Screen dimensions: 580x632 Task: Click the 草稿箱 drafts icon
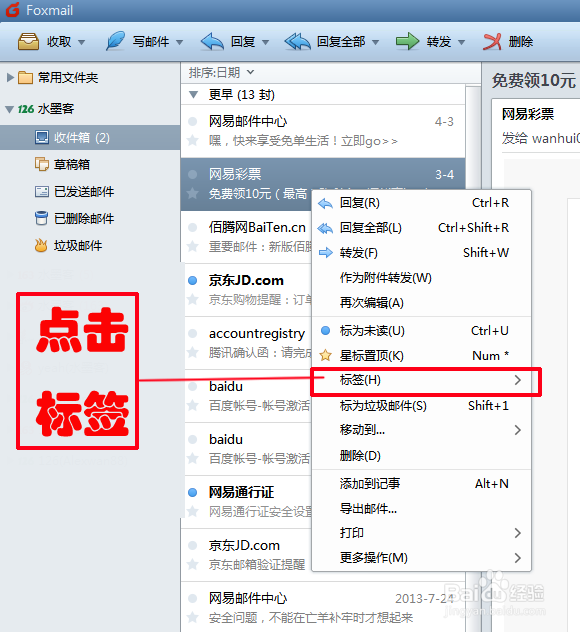pyautogui.click(x=42, y=164)
